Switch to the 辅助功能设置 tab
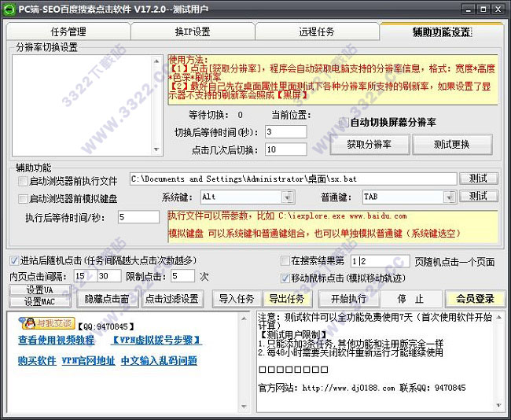The image size is (511, 420). click(442, 31)
